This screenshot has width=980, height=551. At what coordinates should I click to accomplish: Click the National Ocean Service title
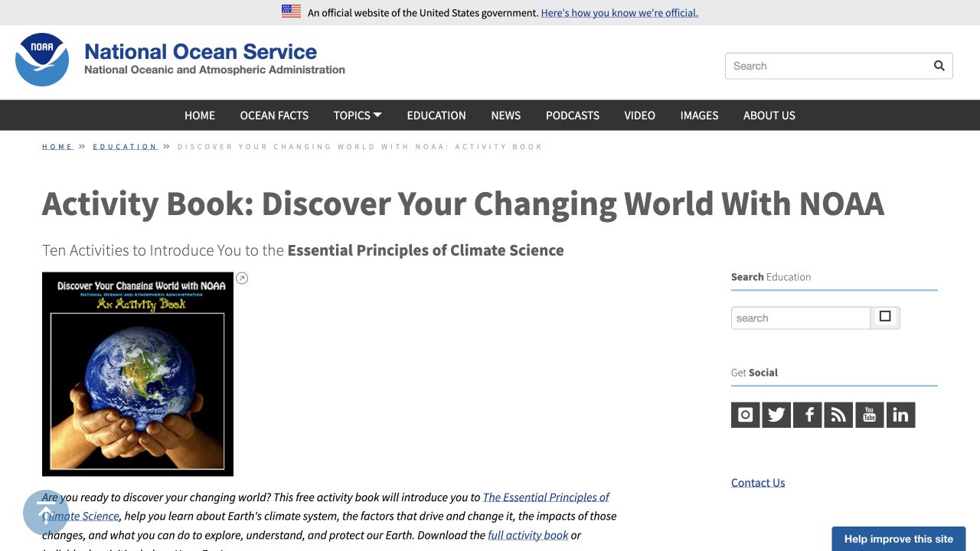[201, 51]
